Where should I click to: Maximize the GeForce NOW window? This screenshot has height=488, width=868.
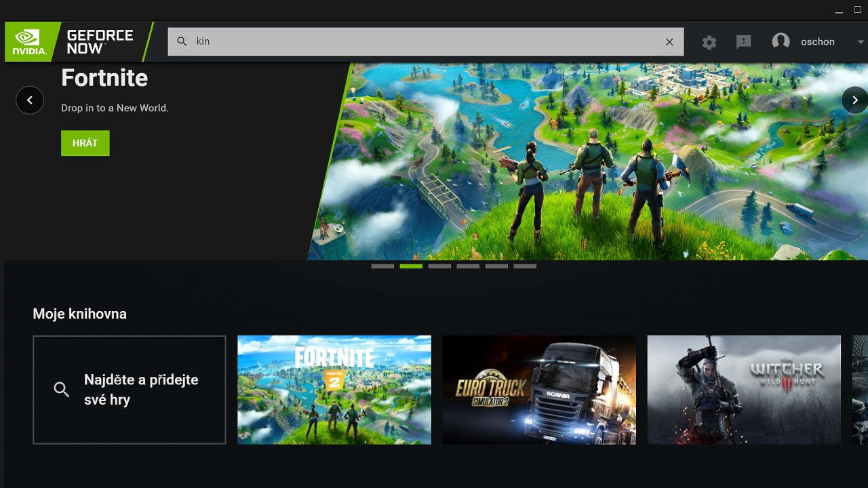pos(857,9)
